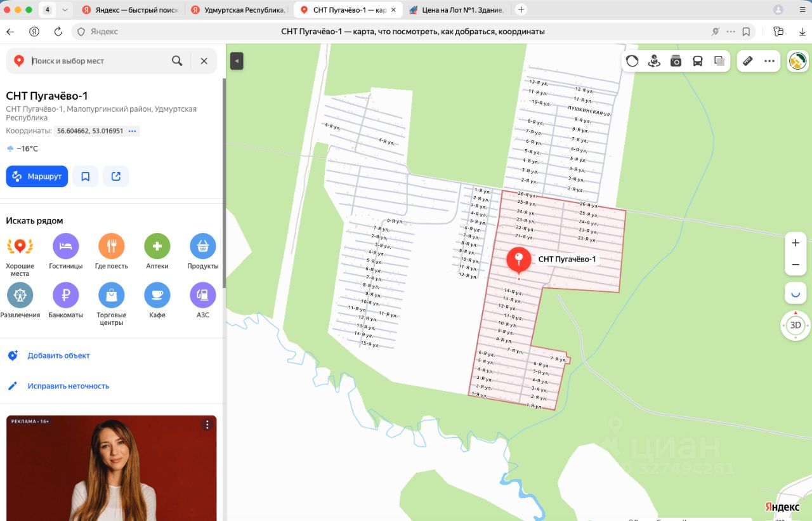This screenshot has width=812, height=521.
Task: Toggle the address bar ad-block indicator
Action: tap(716, 32)
